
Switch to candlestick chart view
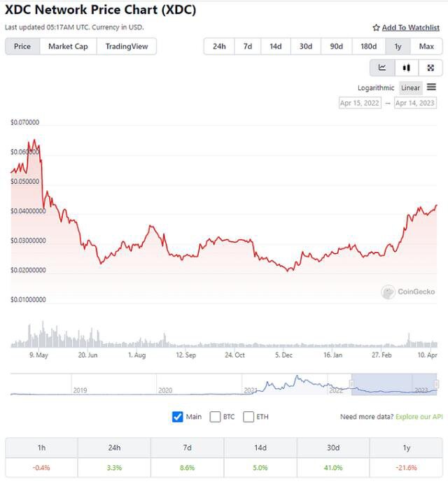(x=406, y=68)
